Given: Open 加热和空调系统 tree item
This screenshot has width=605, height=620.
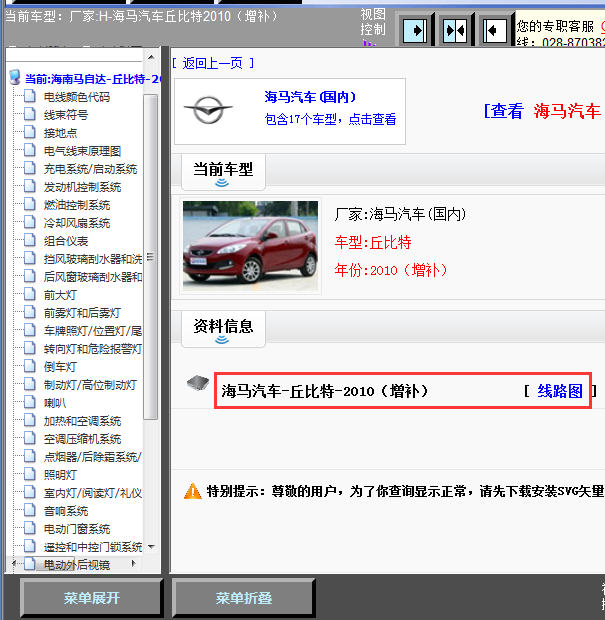Looking at the screenshot, I should [82, 421].
